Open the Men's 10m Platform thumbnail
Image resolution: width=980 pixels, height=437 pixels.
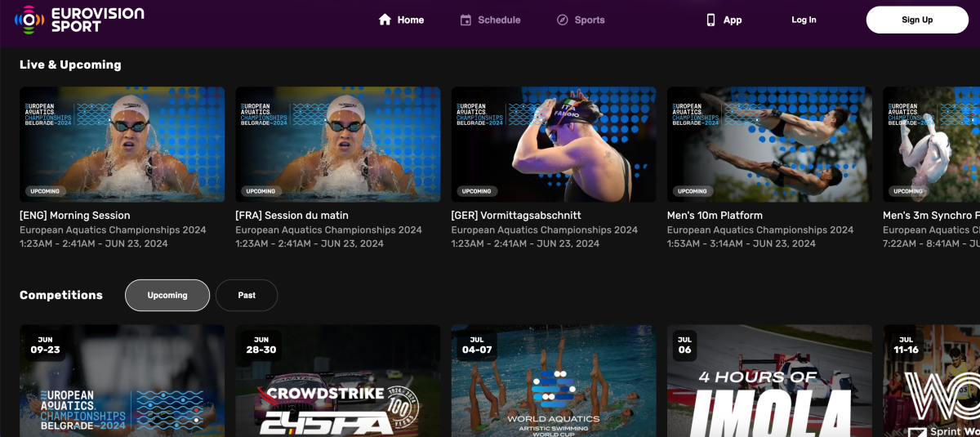[x=769, y=145]
